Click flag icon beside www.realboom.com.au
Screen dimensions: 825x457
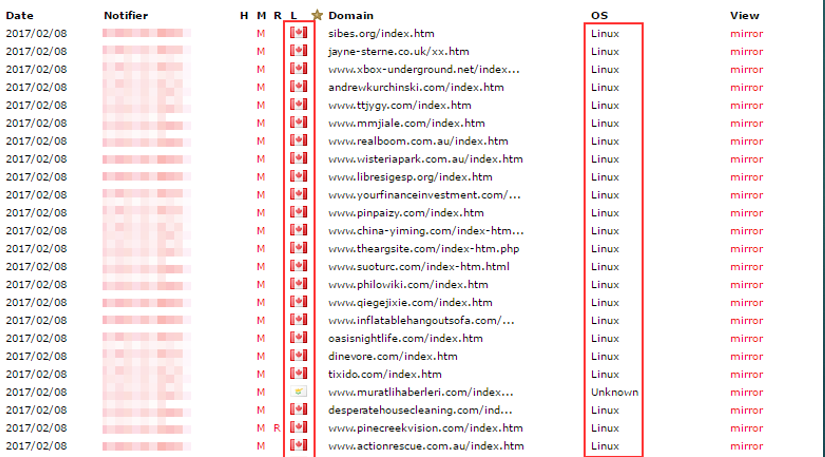(x=298, y=141)
